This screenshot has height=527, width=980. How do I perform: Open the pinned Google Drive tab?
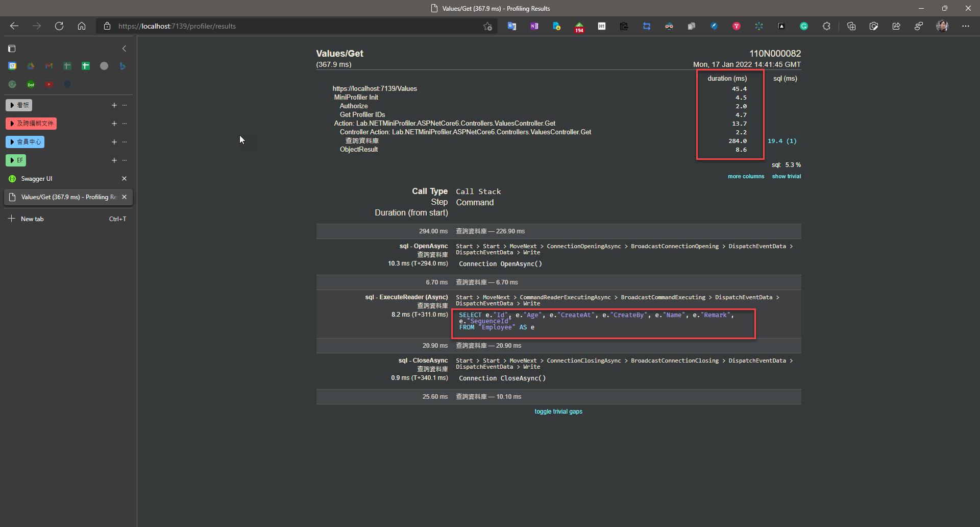[x=31, y=66]
